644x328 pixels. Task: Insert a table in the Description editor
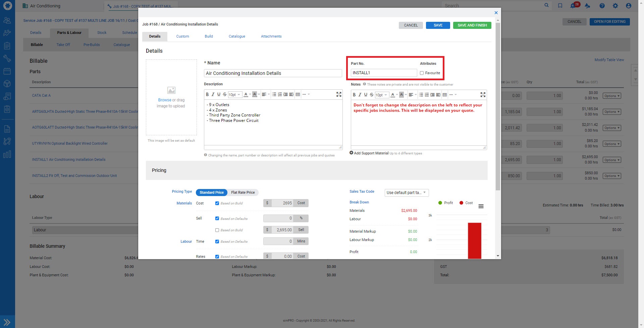click(298, 95)
